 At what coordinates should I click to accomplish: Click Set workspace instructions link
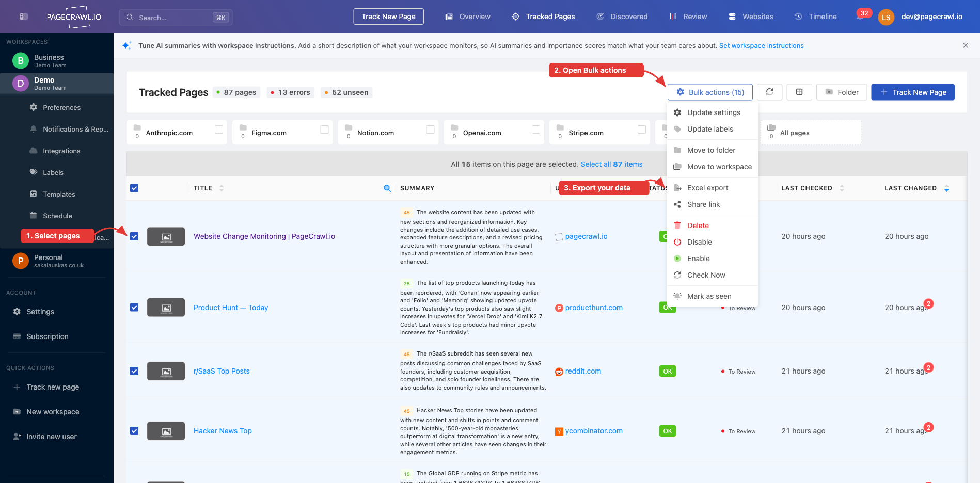pos(762,45)
